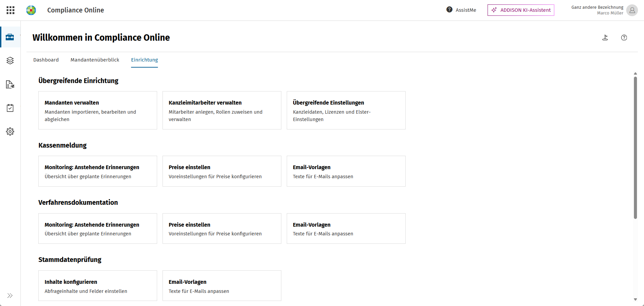Click the AssistMe label text
Viewport: 644px width, 306px height.
[x=466, y=10]
